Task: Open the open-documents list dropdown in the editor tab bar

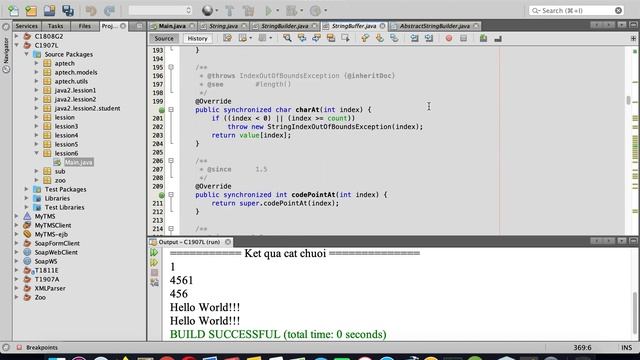Action: point(621,25)
